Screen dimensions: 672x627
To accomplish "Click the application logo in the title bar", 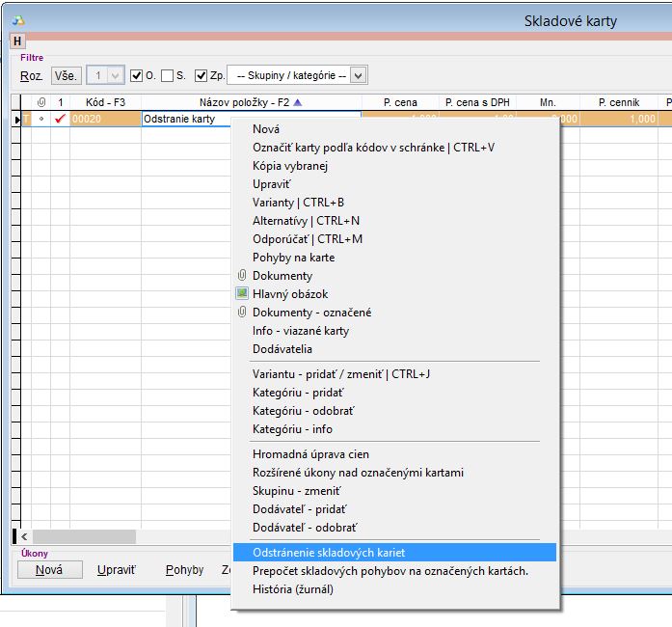I will click(18, 19).
